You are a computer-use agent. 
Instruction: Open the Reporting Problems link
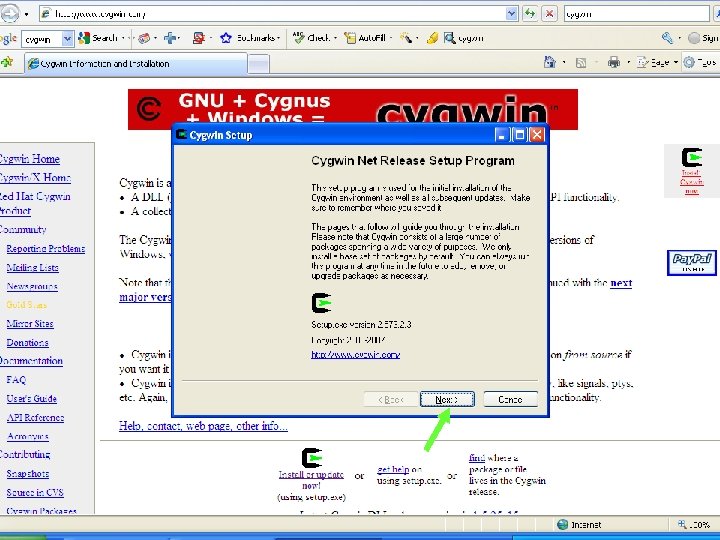click(45, 248)
